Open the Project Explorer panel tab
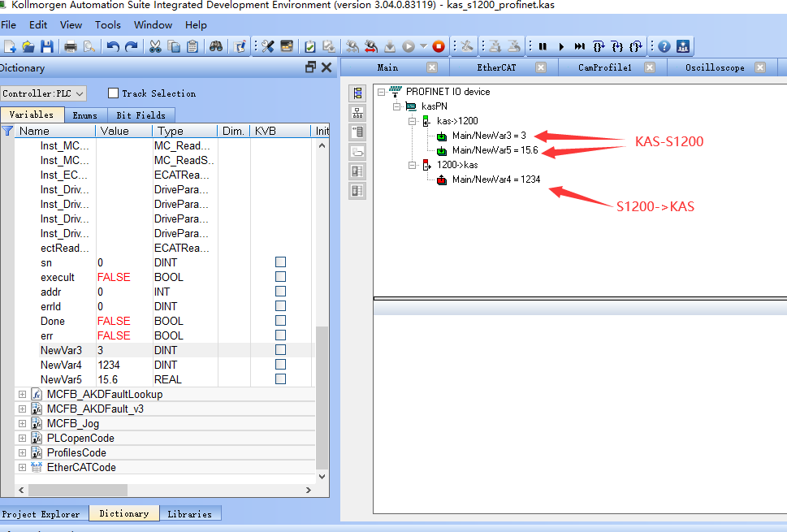 (41, 513)
